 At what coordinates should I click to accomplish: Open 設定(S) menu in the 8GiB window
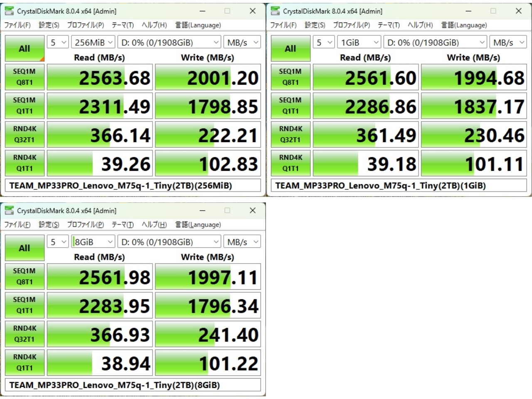pyautogui.click(x=49, y=224)
